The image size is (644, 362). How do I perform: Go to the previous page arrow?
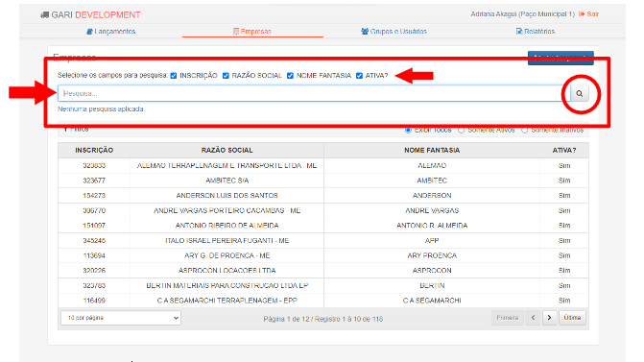(x=533, y=318)
